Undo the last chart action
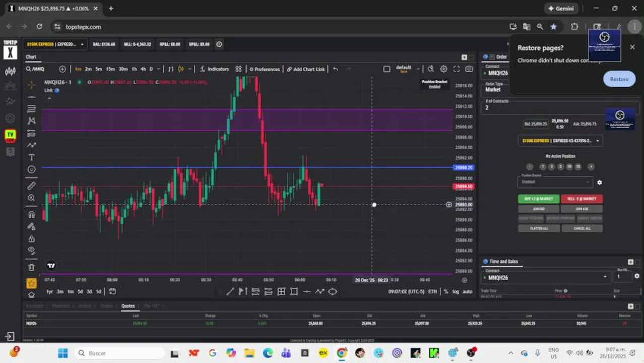 [336, 69]
